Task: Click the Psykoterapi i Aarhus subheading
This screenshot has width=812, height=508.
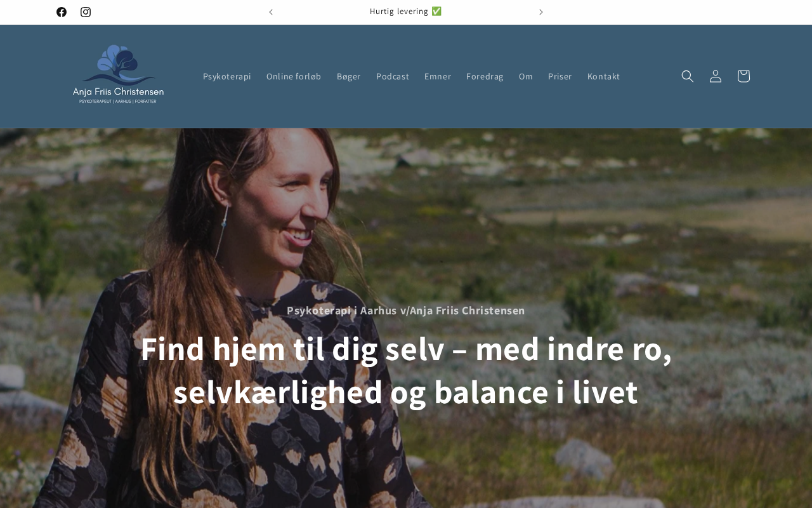Action: [406, 311]
